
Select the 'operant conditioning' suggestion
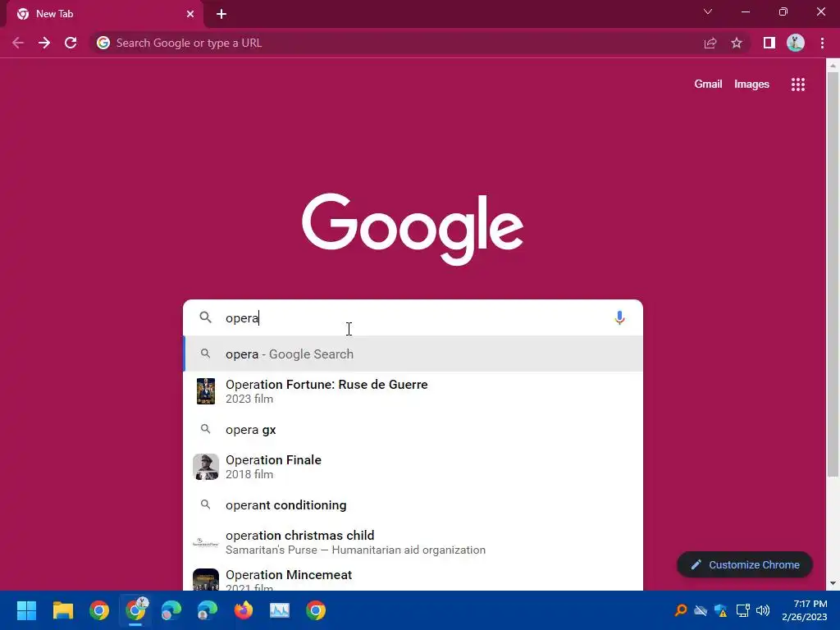[413, 505]
